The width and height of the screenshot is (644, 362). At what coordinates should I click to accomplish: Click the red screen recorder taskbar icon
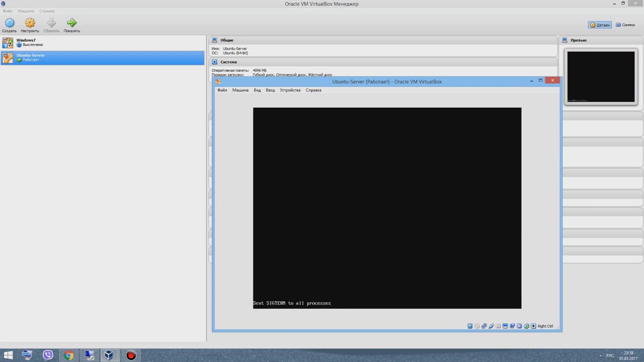point(131,355)
